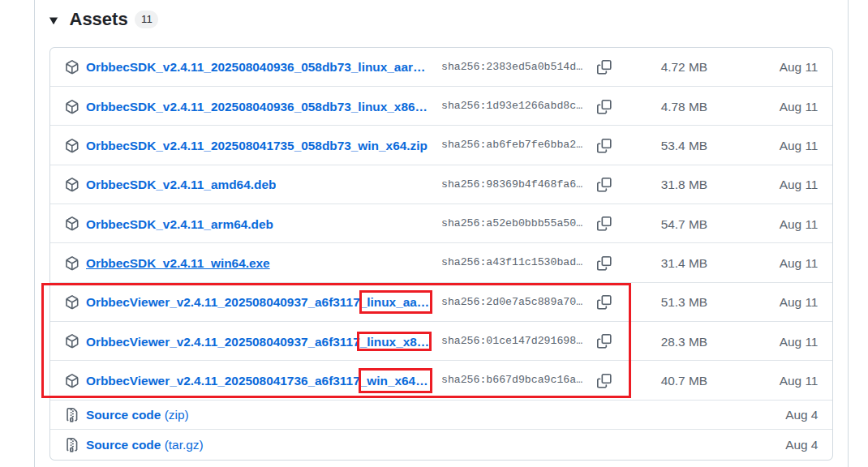Copy checksum of OrbbecSDK_v2.4.11_arm64.deb
This screenshot has width=868, height=467.
click(604, 225)
